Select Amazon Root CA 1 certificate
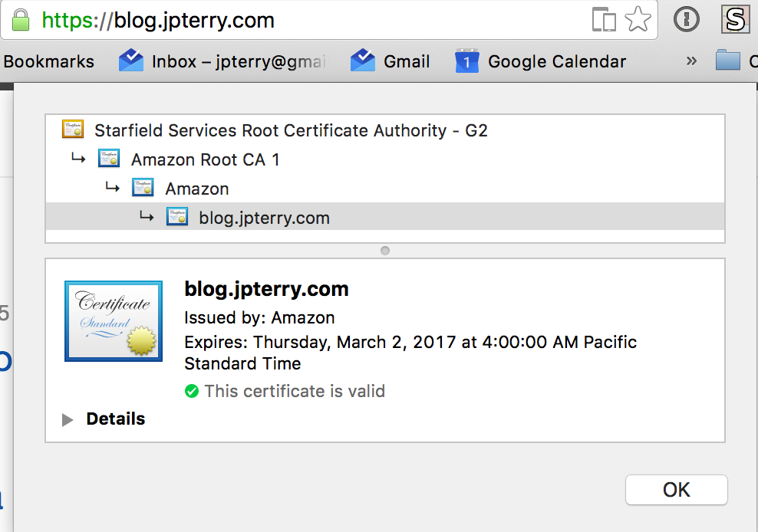This screenshot has width=758, height=532. pos(206,160)
